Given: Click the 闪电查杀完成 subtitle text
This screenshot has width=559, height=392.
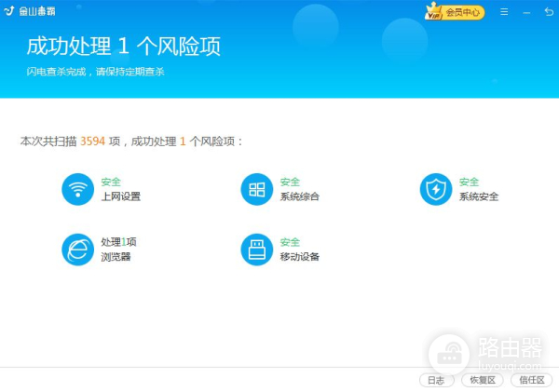Looking at the screenshot, I should pos(95,72).
